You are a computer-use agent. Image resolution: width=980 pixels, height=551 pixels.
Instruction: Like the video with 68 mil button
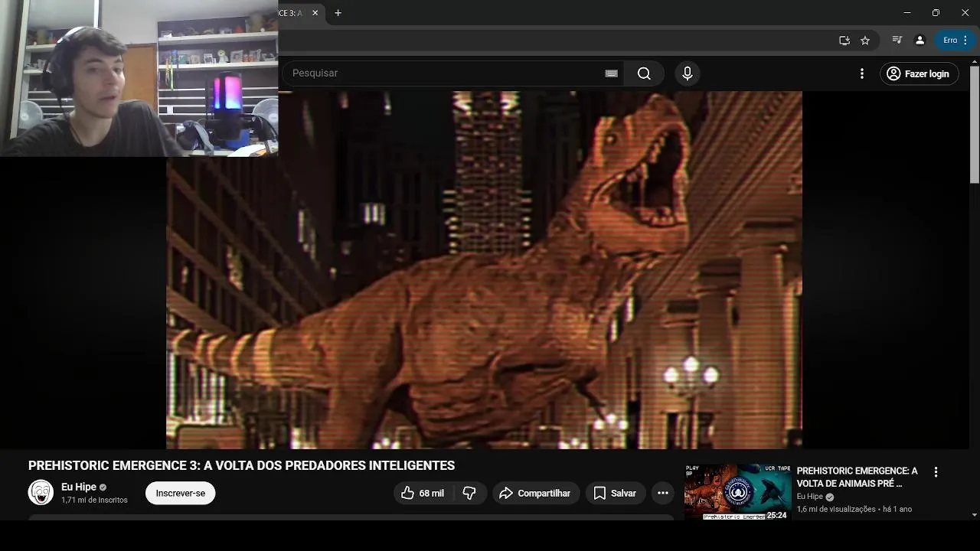pyautogui.click(x=423, y=494)
